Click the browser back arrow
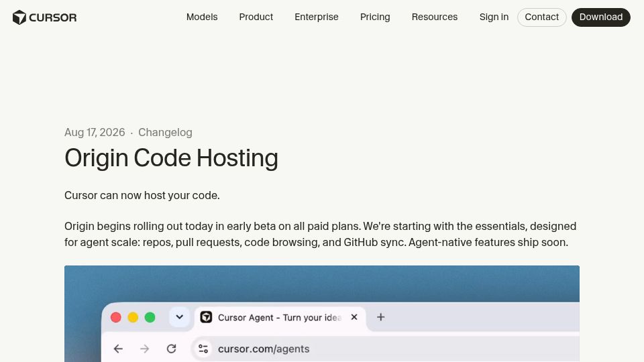 [x=118, y=349]
